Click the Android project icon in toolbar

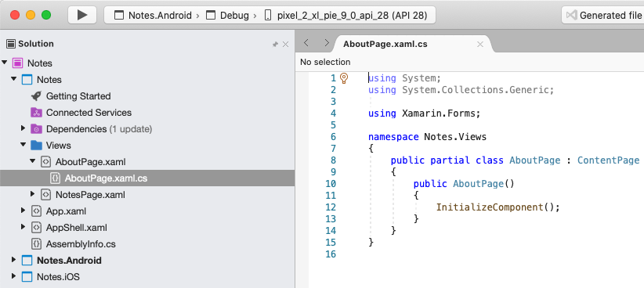point(119,16)
